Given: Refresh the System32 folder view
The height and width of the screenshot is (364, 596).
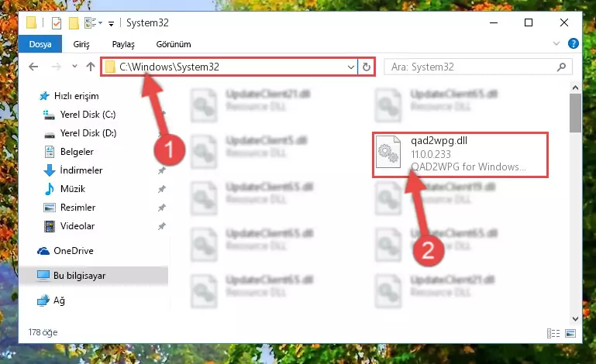Looking at the screenshot, I should pos(367,67).
